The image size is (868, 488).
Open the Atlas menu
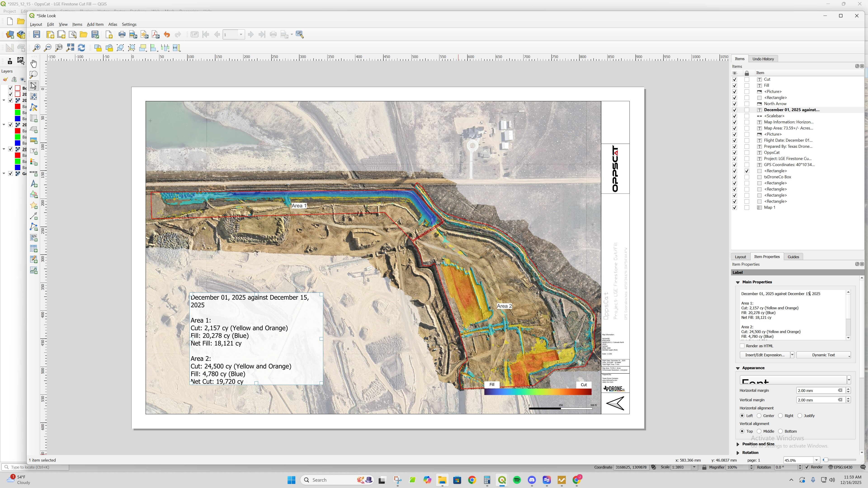[x=113, y=25]
